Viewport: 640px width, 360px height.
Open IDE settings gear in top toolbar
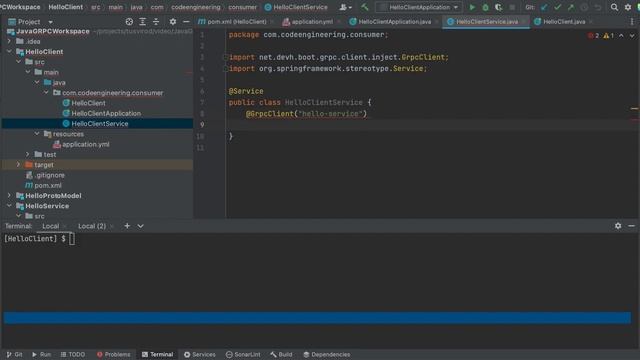tap(628, 7)
